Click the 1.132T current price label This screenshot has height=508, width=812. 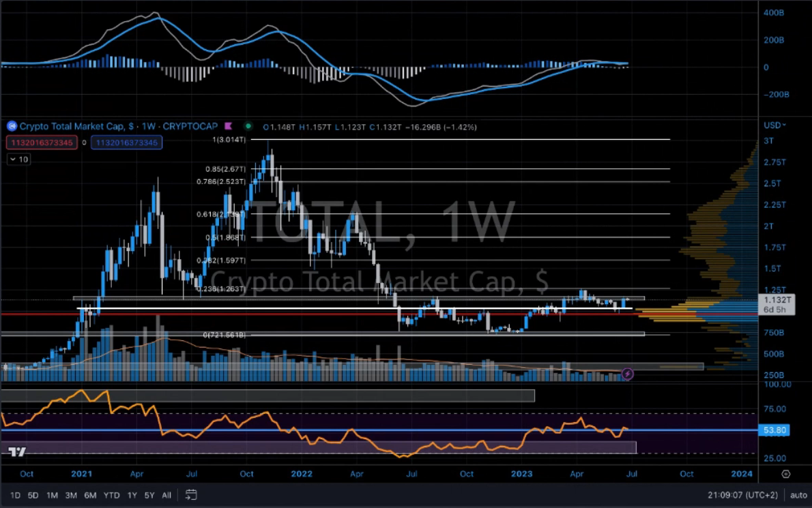777,300
